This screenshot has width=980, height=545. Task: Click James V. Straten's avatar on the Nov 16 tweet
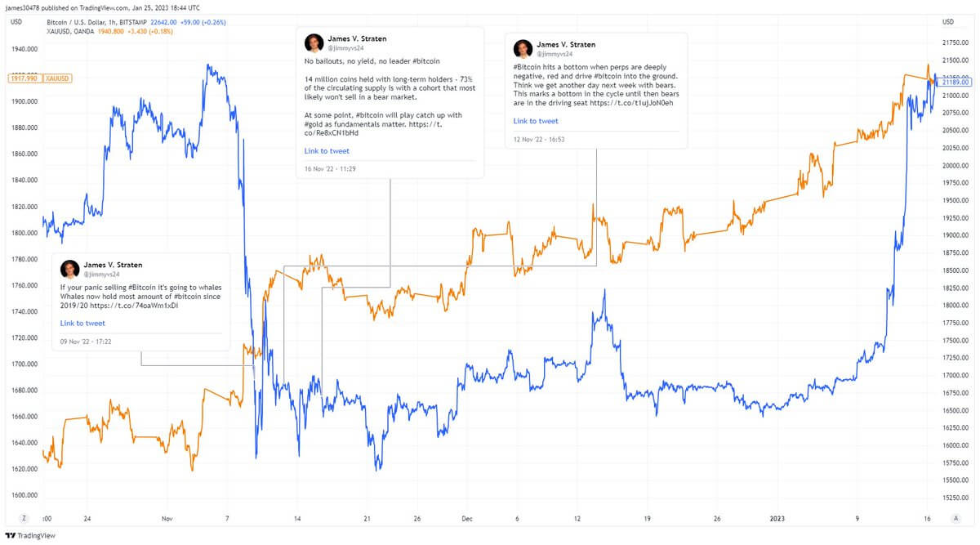314,42
